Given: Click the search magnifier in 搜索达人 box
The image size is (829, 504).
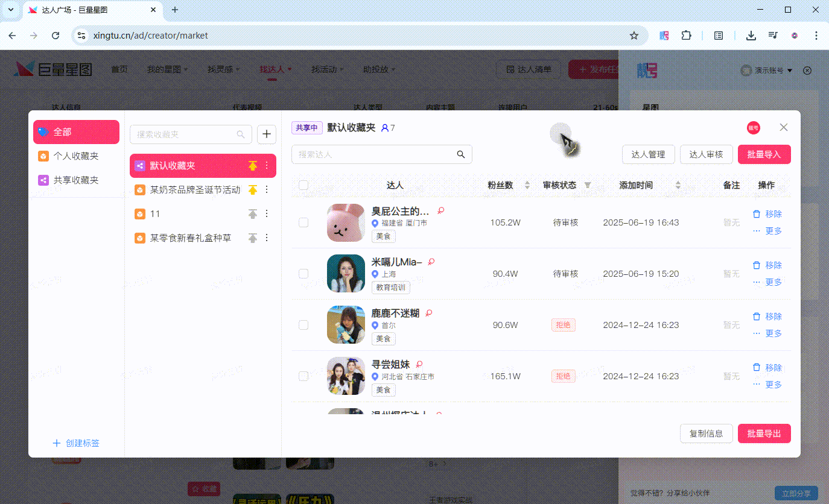Looking at the screenshot, I should point(461,154).
